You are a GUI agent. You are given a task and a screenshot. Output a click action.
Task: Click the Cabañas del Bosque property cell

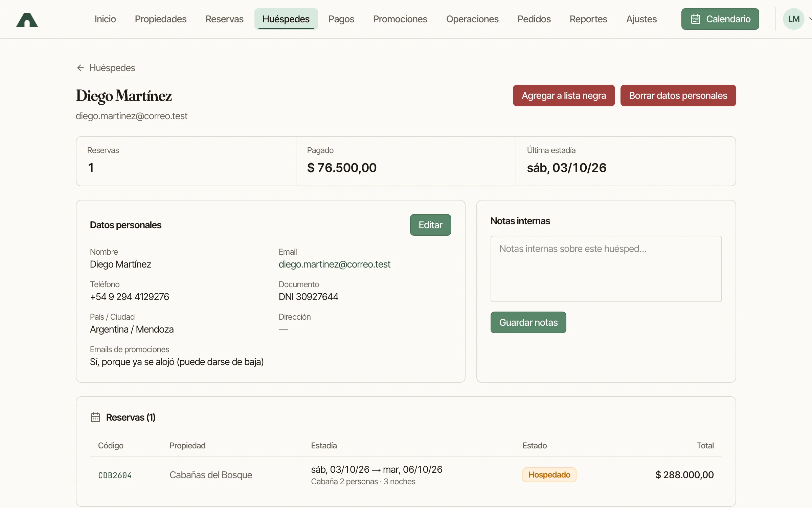(210, 475)
